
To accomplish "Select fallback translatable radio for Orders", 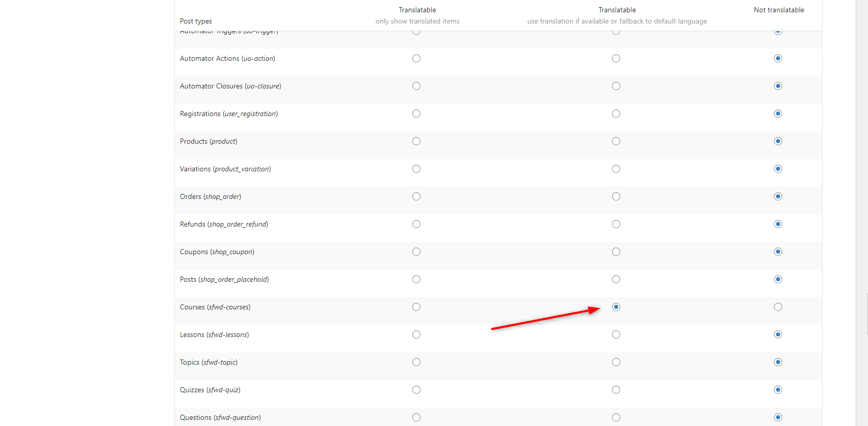I will click(616, 196).
